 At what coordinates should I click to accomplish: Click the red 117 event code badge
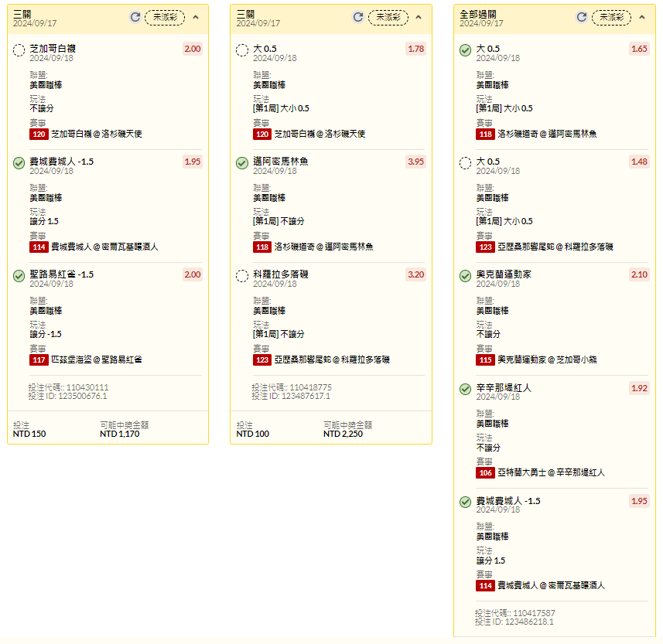pos(39,359)
